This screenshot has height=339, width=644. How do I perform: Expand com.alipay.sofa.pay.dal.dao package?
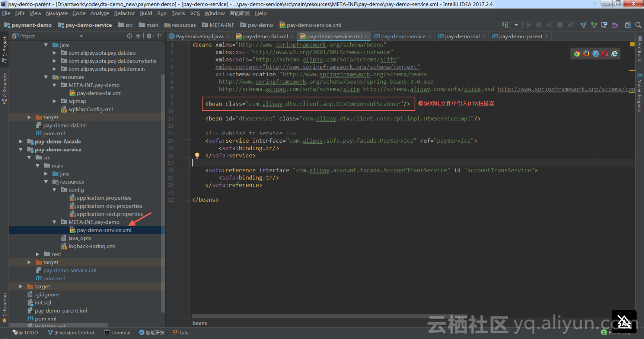pyautogui.click(x=54, y=53)
